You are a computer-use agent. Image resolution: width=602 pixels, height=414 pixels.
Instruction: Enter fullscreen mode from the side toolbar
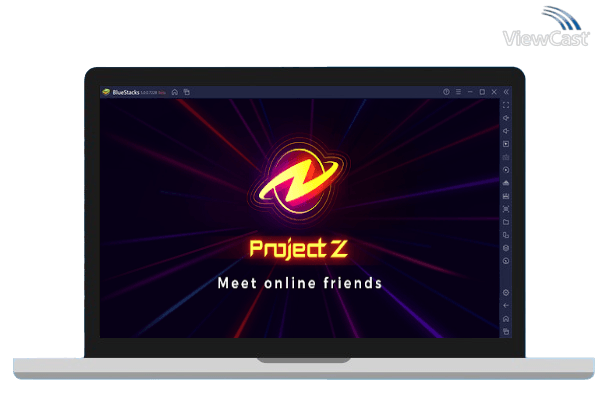click(x=506, y=105)
